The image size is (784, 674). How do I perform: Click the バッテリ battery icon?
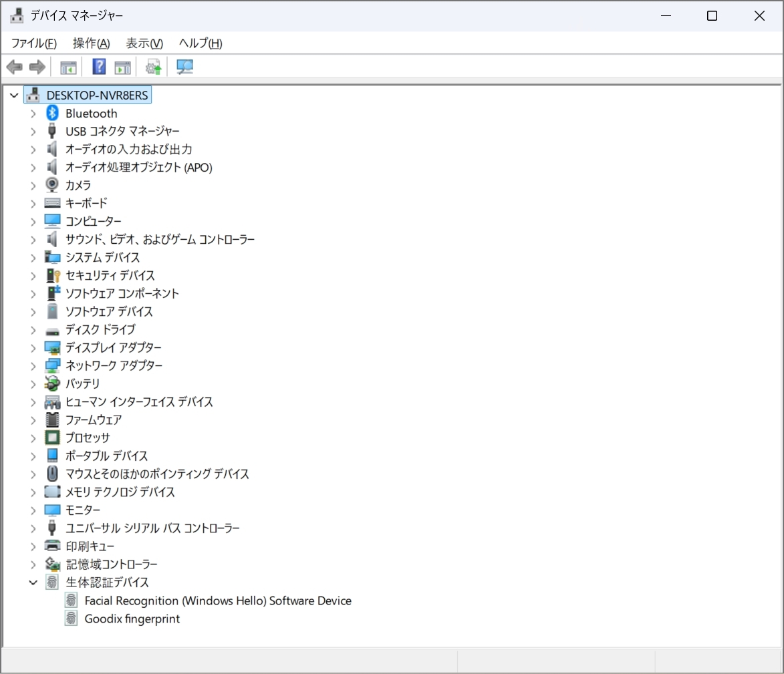click(52, 383)
